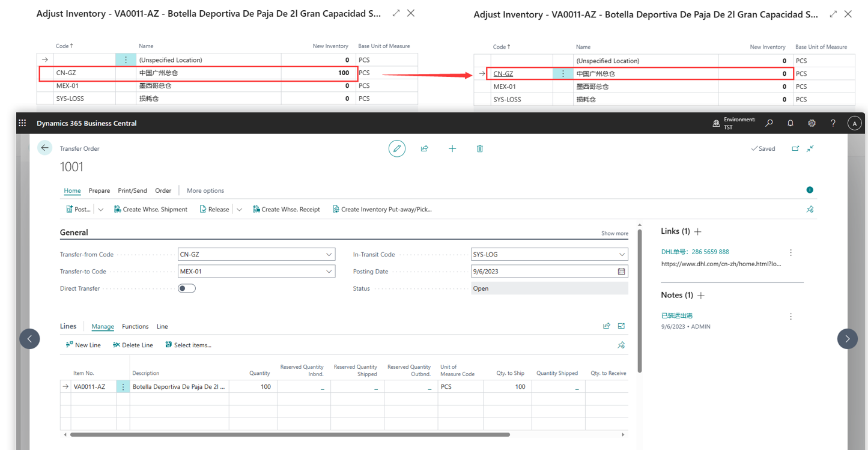Click the back arrow on Transfer Order

(x=45, y=148)
